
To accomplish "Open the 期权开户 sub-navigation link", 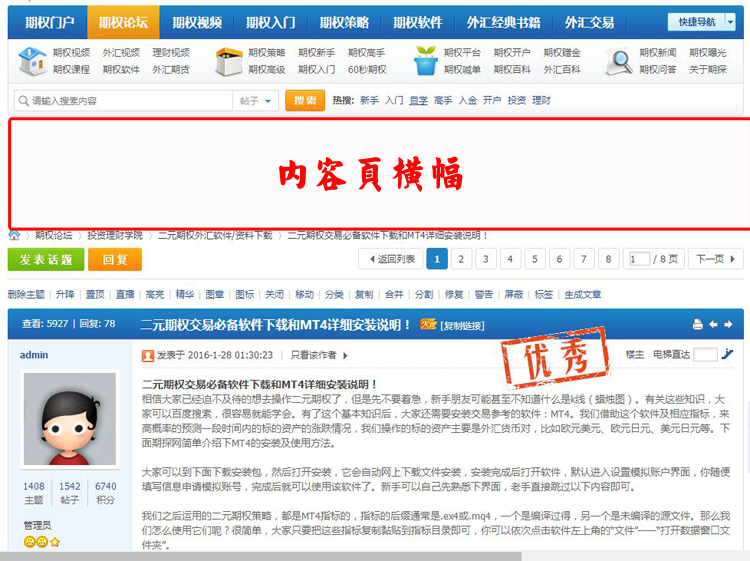I will click(512, 53).
